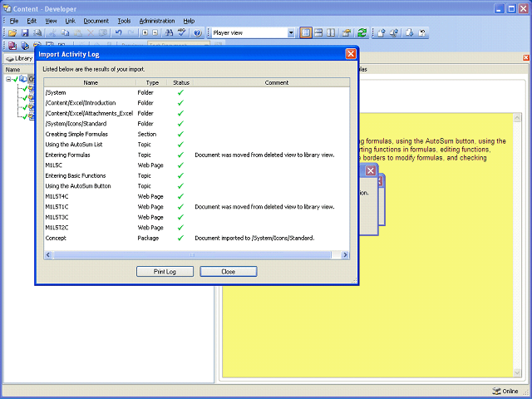
Task: Click the Online status bar indicator
Action: click(505, 392)
